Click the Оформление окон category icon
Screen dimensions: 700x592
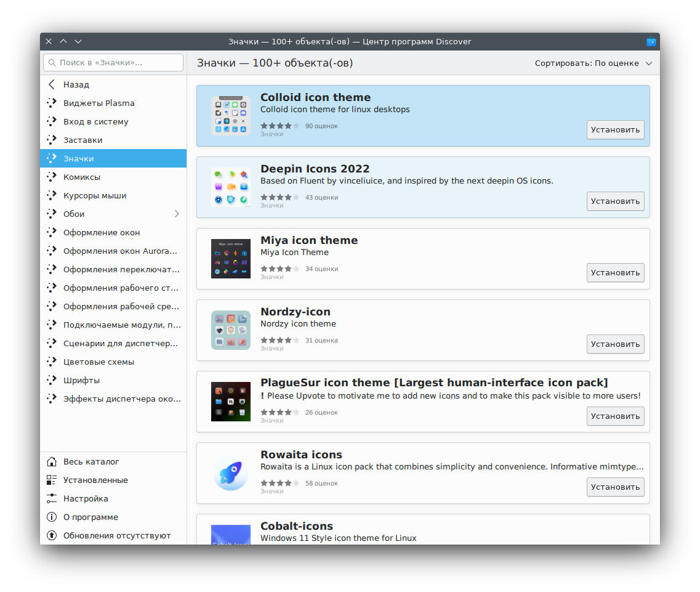coord(52,232)
